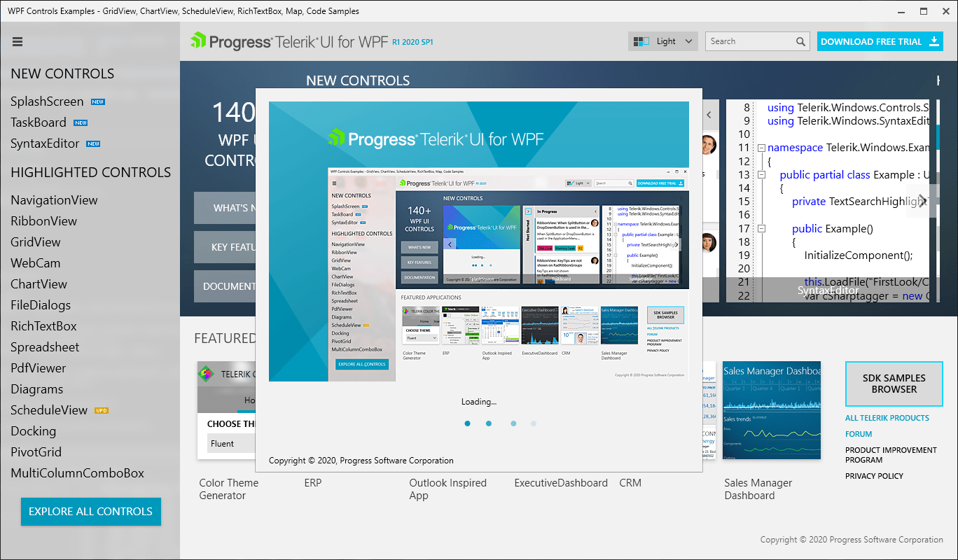Viewport: 958px width, 560px height.
Task: Collapse the public partial class block
Action: [761, 174]
